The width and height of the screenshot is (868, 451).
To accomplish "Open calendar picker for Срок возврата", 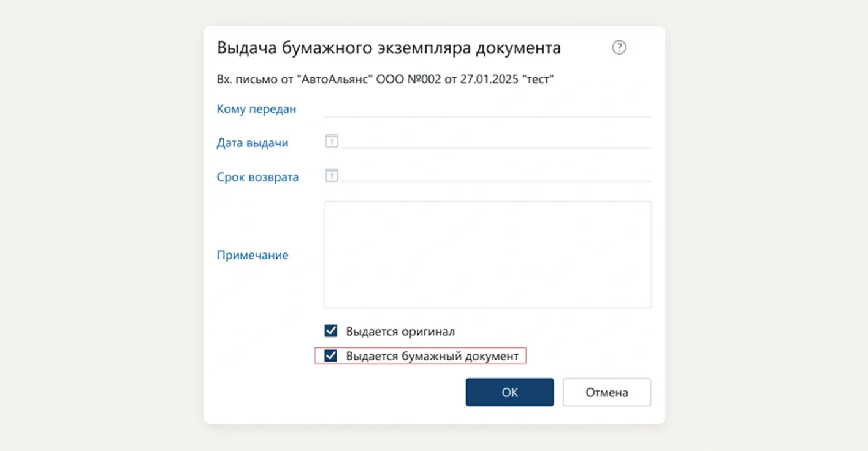I will [331, 175].
